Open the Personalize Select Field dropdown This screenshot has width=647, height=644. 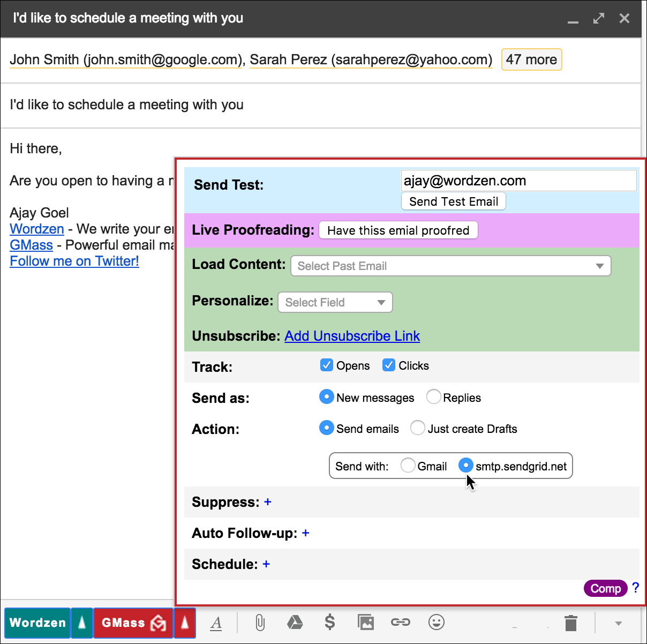[x=335, y=302]
